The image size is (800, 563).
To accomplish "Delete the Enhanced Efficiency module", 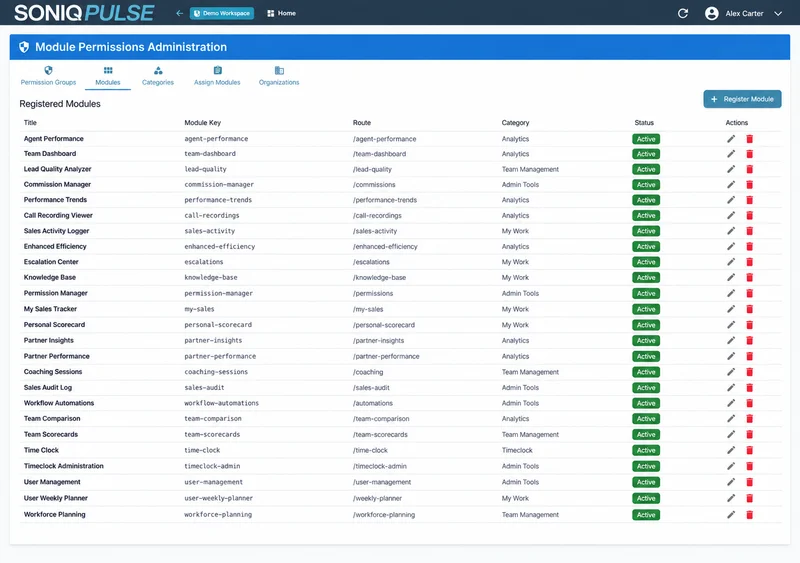I will (x=749, y=247).
